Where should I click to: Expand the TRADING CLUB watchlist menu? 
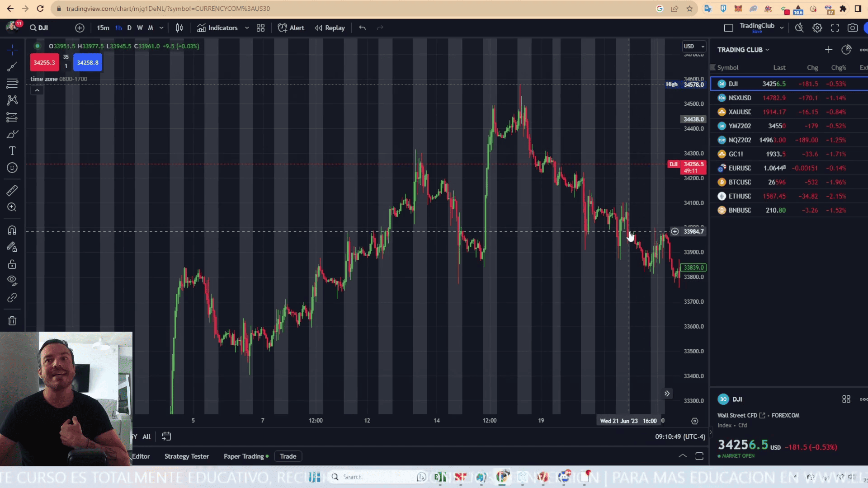coord(743,50)
